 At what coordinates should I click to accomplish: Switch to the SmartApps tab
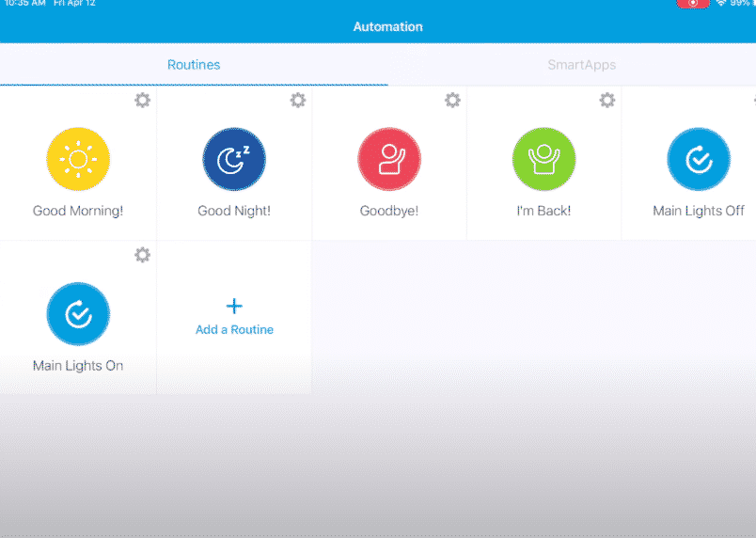581,65
